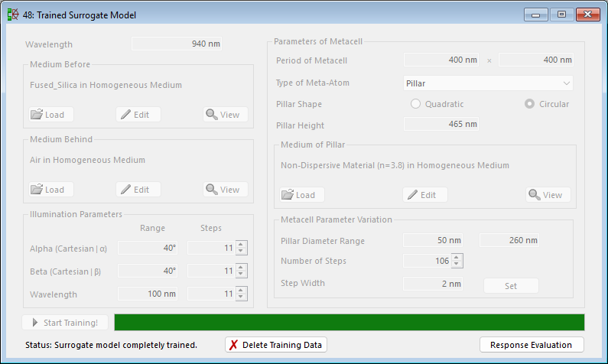Select the Quadratic pillar shape option

click(416, 104)
